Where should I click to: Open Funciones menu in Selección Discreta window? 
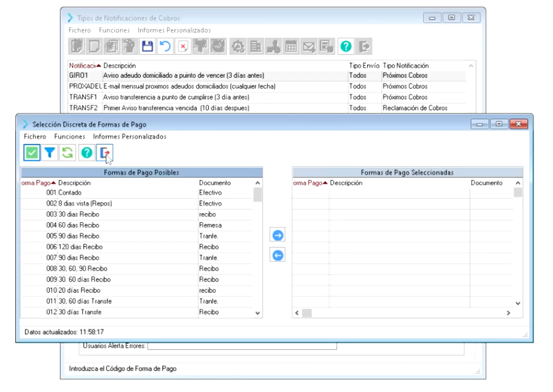click(x=70, y=137)
